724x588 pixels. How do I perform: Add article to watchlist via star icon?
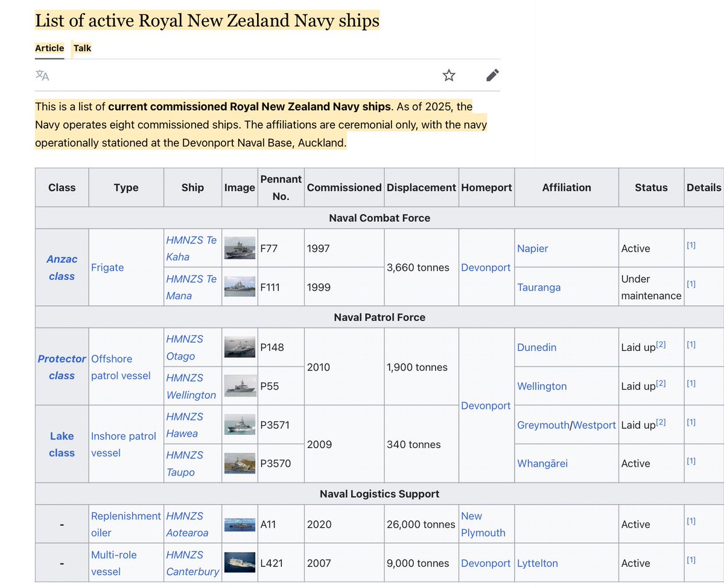[448, 75]
